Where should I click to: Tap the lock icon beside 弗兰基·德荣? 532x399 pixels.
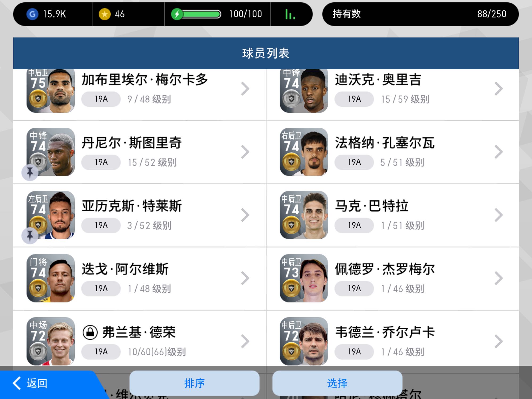(x=90, y=332)
